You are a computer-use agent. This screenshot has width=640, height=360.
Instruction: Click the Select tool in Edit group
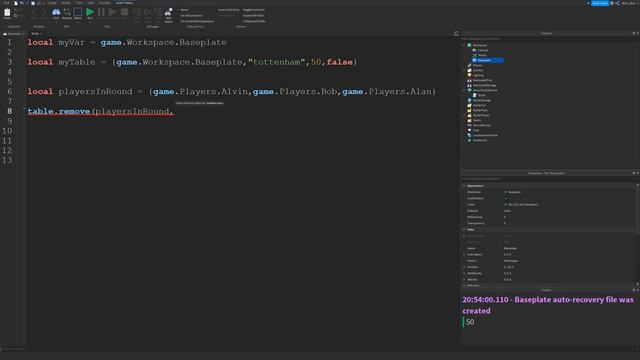(78, 13)
